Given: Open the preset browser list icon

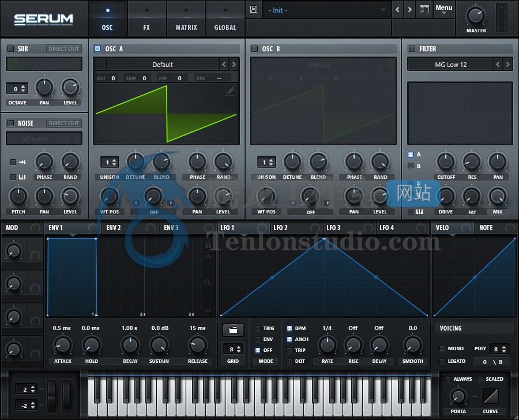Looking at the screenshot, I should click(424, 9).
